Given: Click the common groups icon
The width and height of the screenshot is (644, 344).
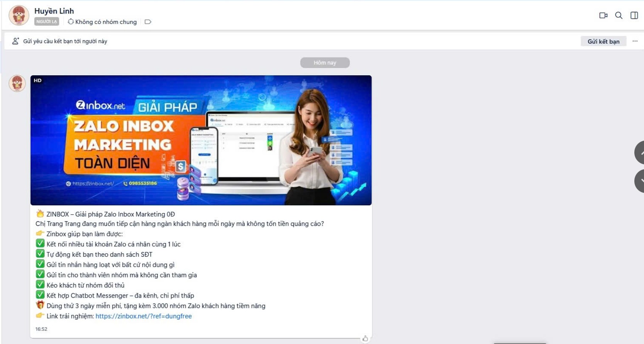Looking at the screenshot, I should pos(71,22).
